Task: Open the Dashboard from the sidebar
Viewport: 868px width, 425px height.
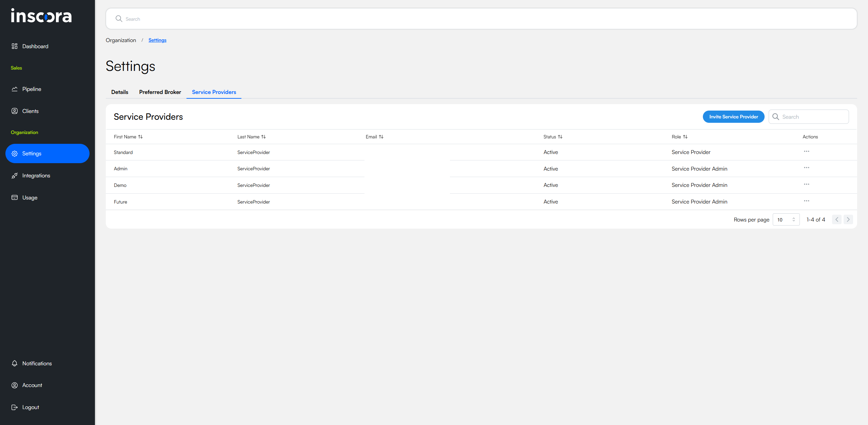Action: click(35, 46)
